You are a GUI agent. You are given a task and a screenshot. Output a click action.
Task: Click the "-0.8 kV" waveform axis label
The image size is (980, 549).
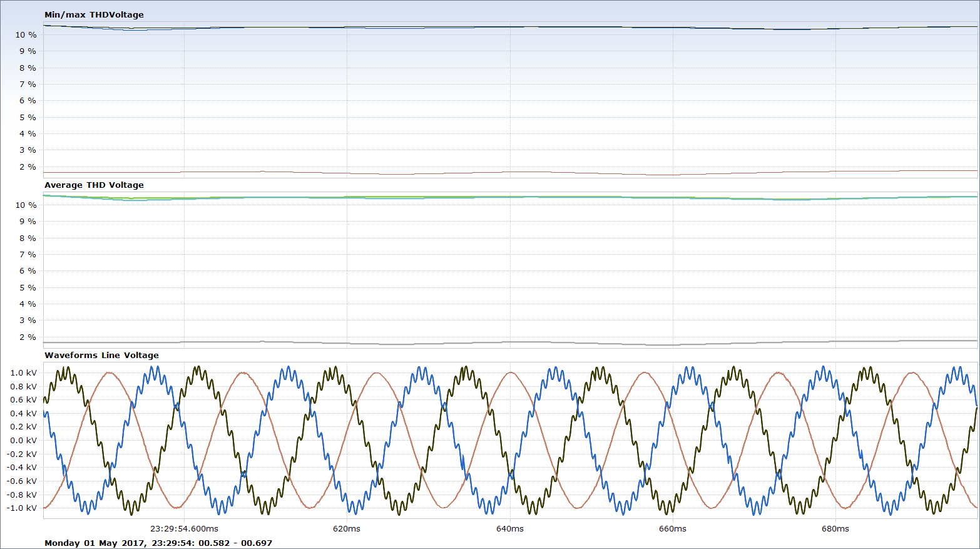tap(22, 495)
